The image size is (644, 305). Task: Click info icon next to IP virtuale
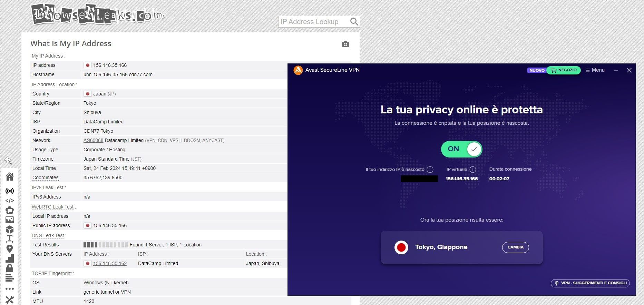tap(473, 170)
